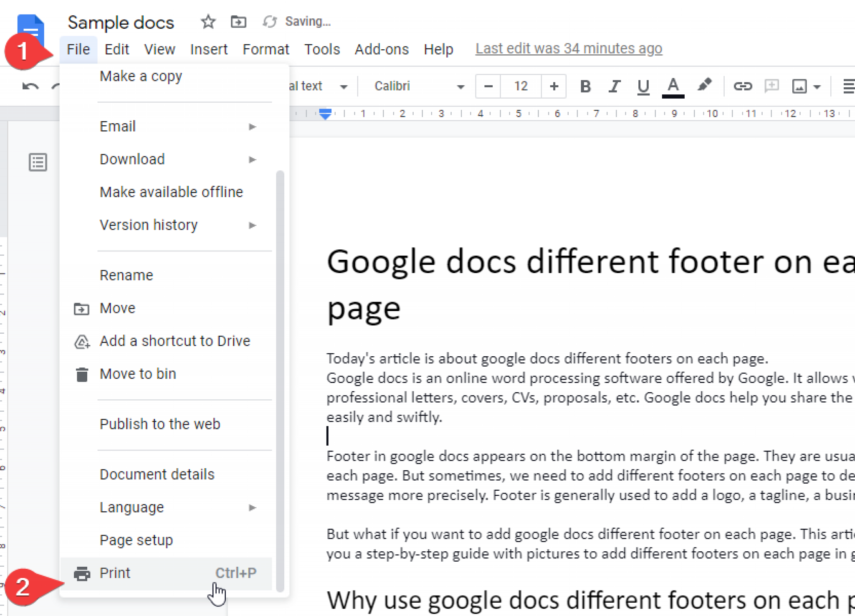Click the document outline panel icon

coord(38,162)
